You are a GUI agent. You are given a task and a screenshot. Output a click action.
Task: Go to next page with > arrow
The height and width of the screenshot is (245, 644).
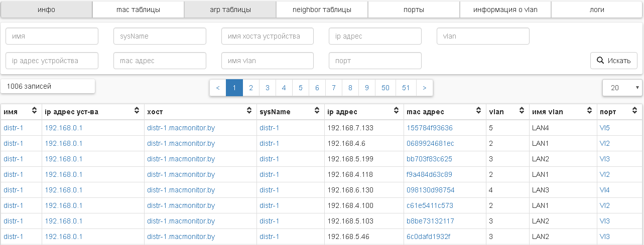[x=424, y=88]
